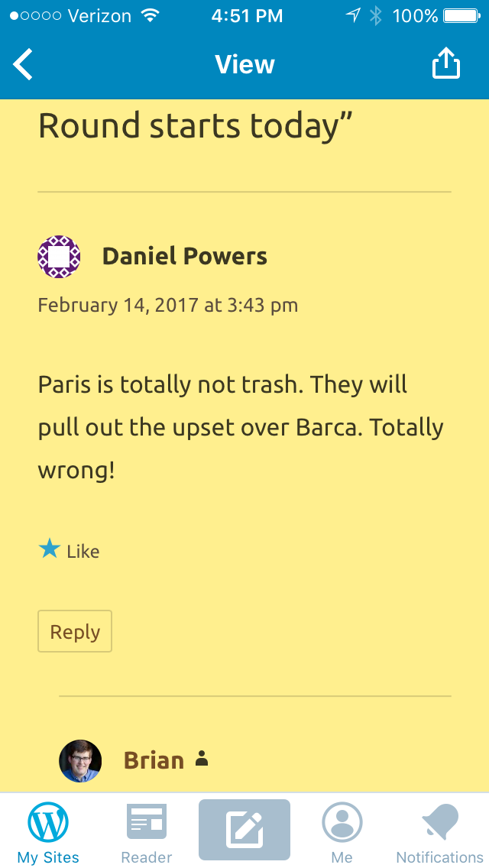The height and width of the screenshot is (868, 489).
Task: Open the Reader icon tab
Action: pyautogui.click(x=147, y=821)
